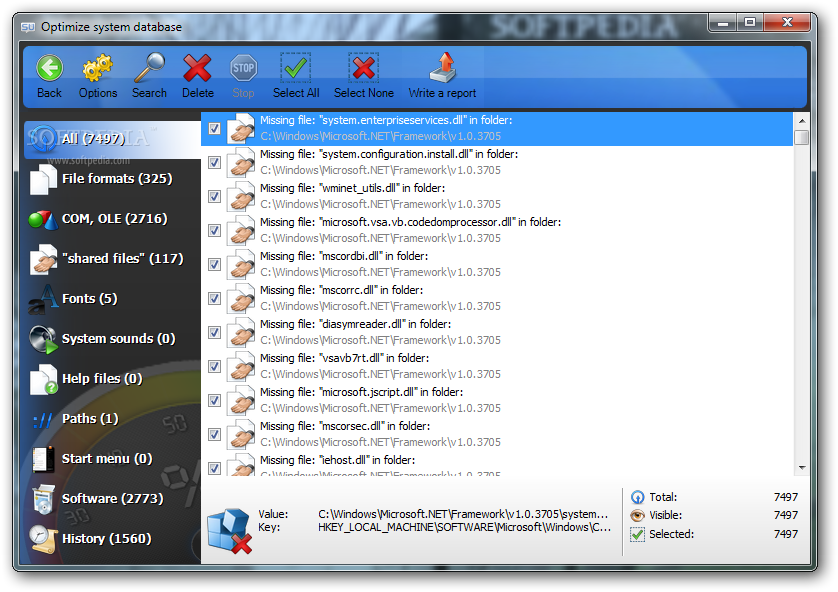This screenshot has width=838, height=592.
Task: Uncheck system.configuration.install.dll checkbox
Action: 214,162
